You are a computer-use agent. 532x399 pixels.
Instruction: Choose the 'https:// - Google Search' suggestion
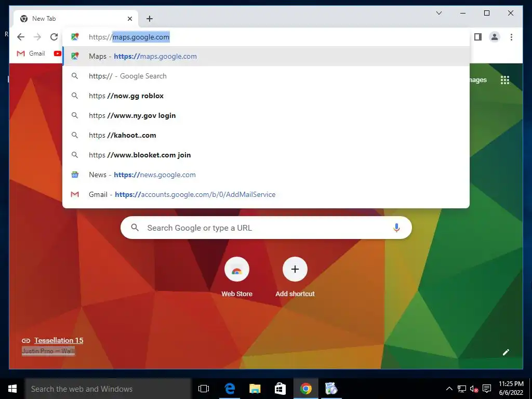coord(266,76)
